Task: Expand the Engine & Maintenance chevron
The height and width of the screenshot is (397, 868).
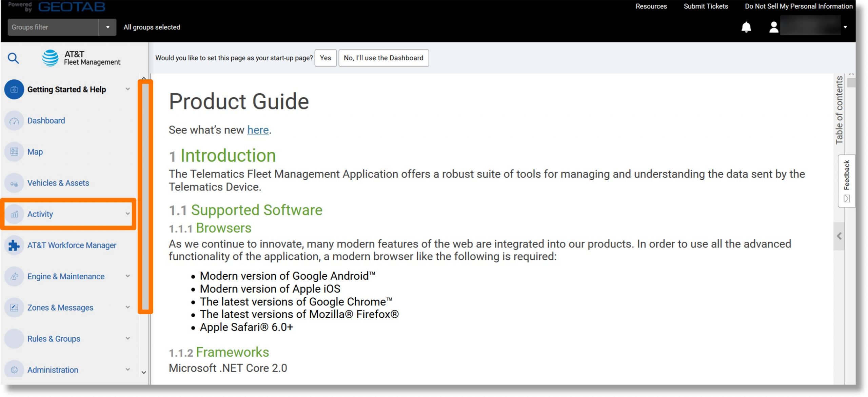Action: [x=128, y=276]
